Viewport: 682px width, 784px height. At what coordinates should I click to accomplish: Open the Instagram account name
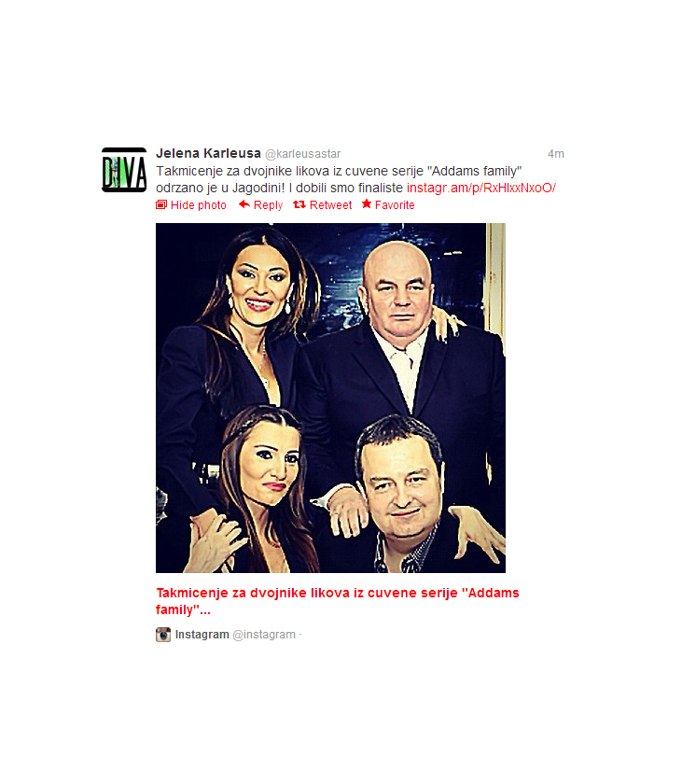click(x=202, y=635)
